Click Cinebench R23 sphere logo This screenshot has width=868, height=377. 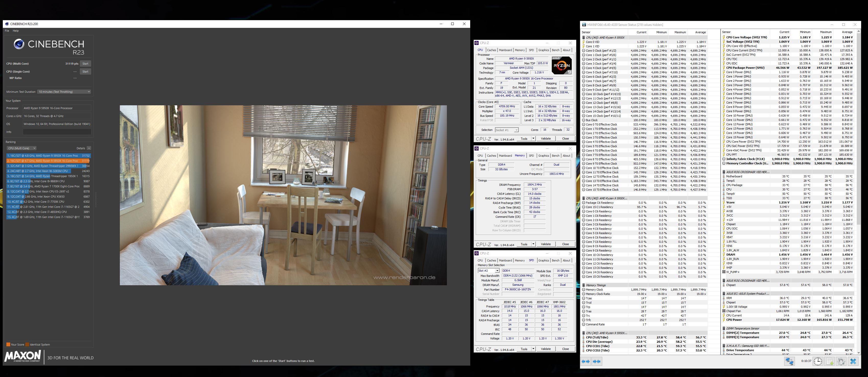point(19,44)
